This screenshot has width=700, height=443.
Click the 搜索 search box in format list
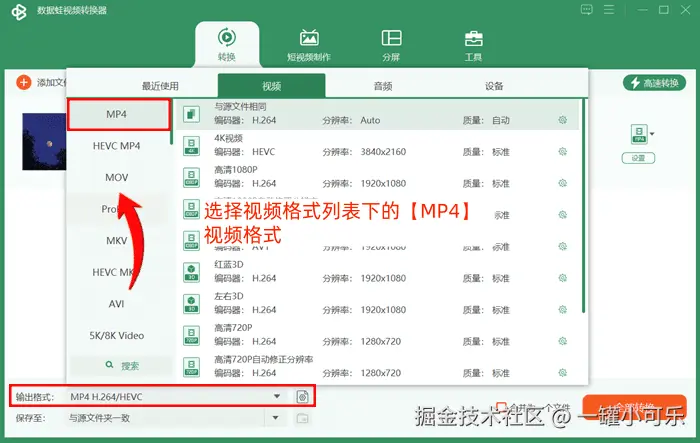121,366
